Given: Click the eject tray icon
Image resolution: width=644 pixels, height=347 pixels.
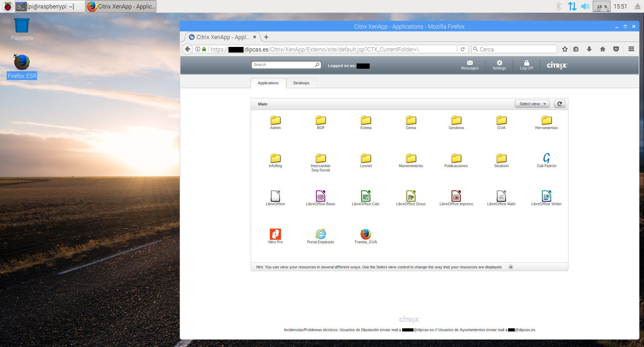Looking at the screenshot, I should (637, 6).
